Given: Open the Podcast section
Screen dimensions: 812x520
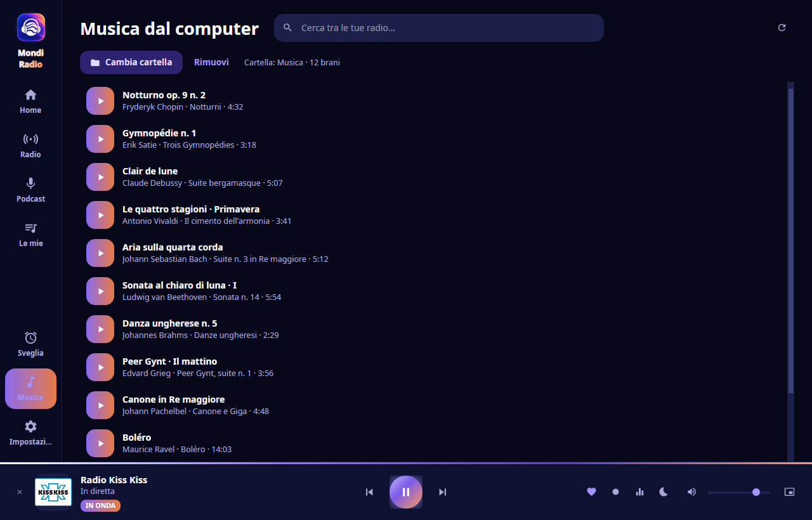Looking at the screenshot, I should [x=30, y=190].
